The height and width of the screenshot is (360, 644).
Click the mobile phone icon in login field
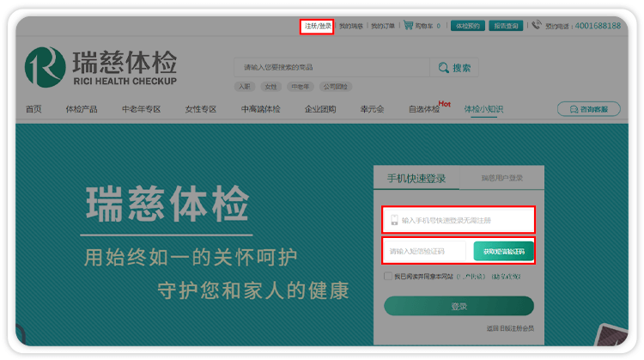click(x=394, y=220)
